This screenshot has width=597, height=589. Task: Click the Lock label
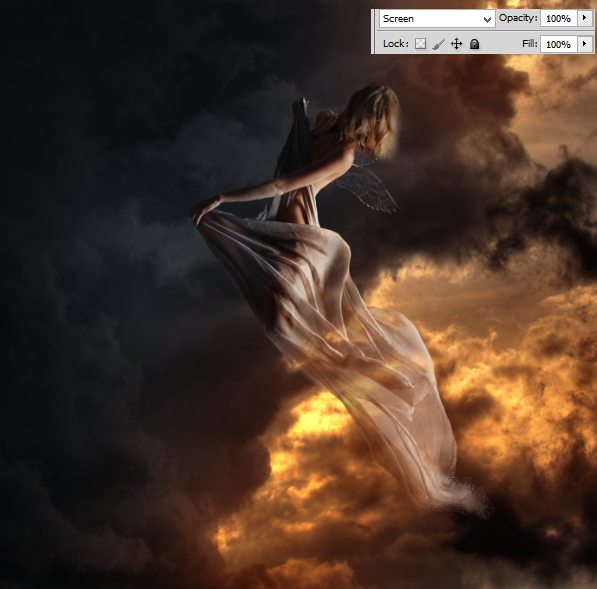click(396, 44)
